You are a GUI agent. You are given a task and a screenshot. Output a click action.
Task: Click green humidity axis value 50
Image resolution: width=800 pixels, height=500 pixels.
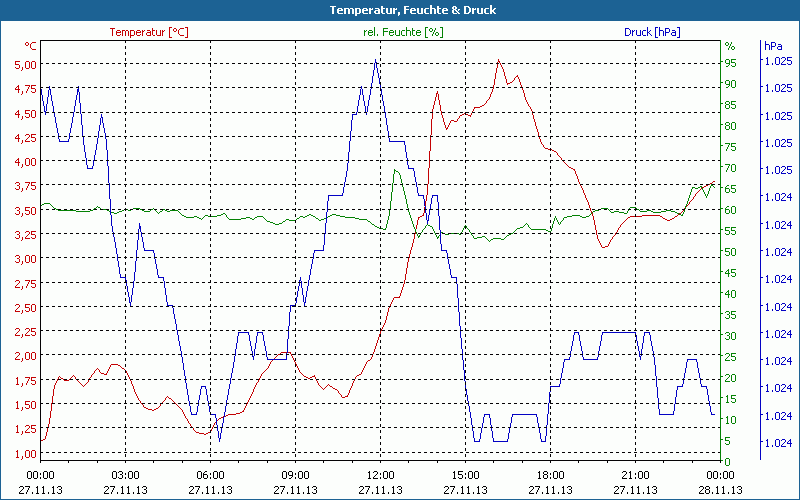731,252
